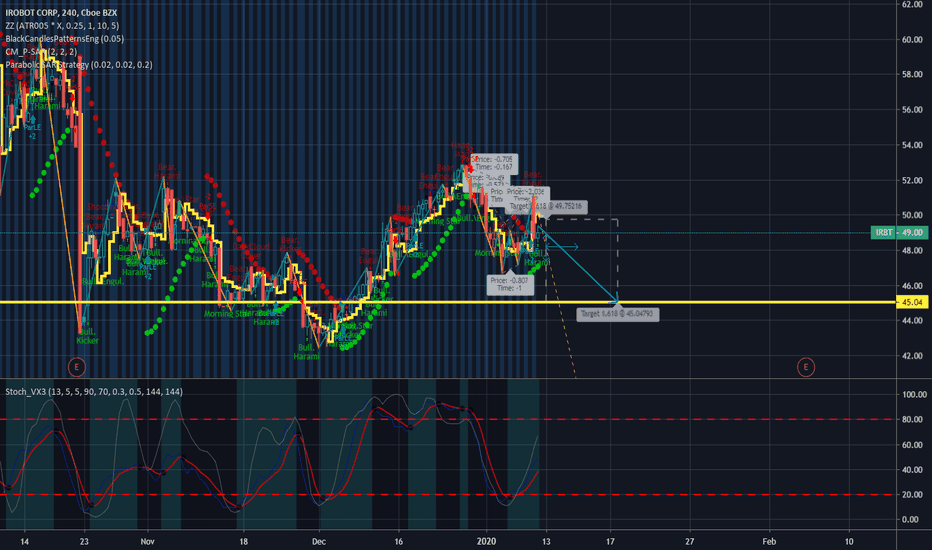Image resolution: width=932 pixels, height=550 pixels.
Task: Click the 100.00 stochastic scale value
Action: (x=914, y=395)
